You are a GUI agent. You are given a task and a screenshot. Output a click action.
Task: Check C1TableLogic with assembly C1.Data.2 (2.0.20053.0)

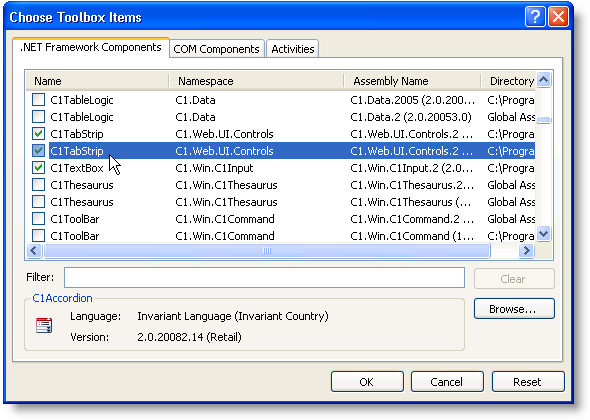(x=38, y=117)
